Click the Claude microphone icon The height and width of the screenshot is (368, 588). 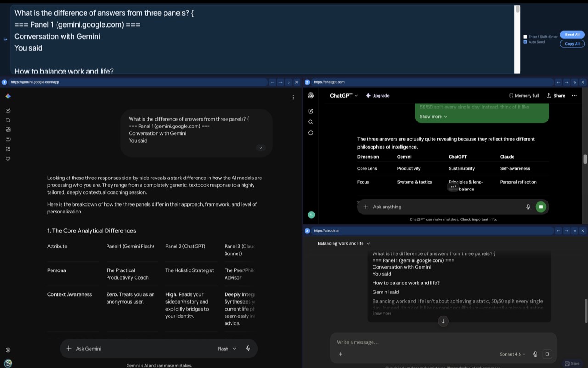pyautogui.click(x=535, y=354)
